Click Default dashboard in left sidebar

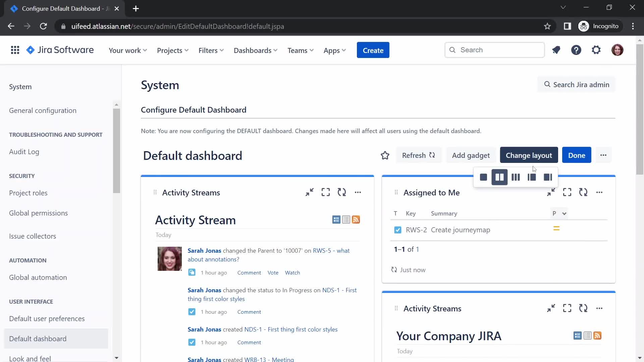pos(37,339)
